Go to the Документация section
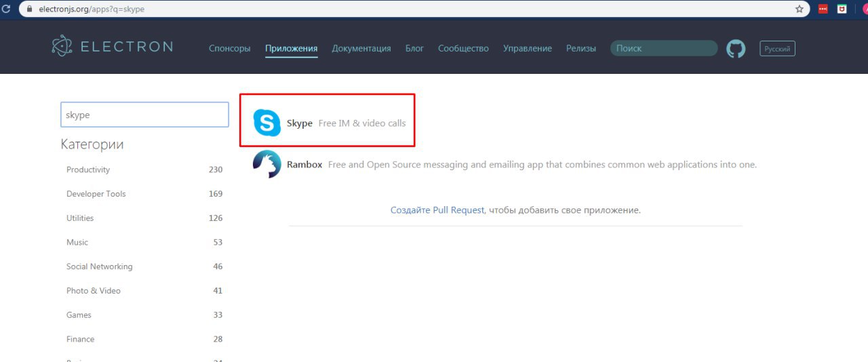 pyautogui.click(x=361, y=48)
